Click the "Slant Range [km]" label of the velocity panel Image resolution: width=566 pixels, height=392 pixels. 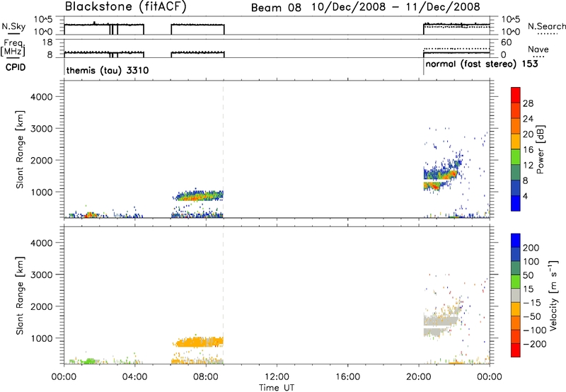coord(20,296)
